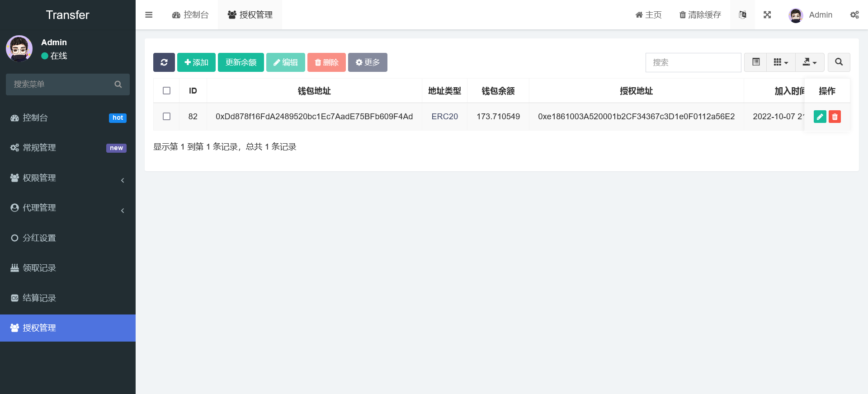
Task: Click the table 搜索 input field
Action: [x=693, y=62]
